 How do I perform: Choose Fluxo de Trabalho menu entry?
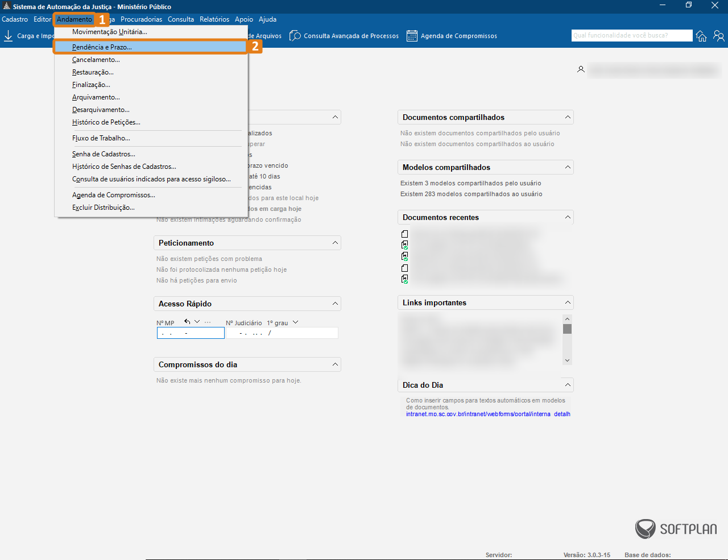151,138
